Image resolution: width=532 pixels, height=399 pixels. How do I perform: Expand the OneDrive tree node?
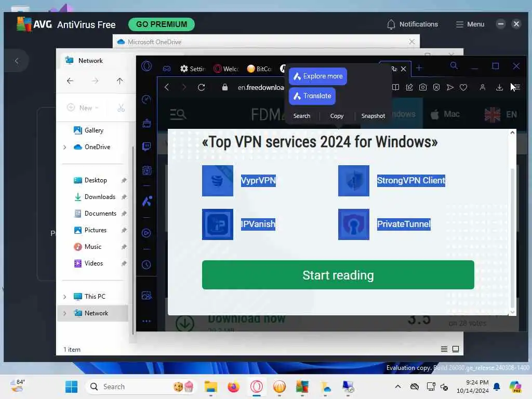[64, 147]
